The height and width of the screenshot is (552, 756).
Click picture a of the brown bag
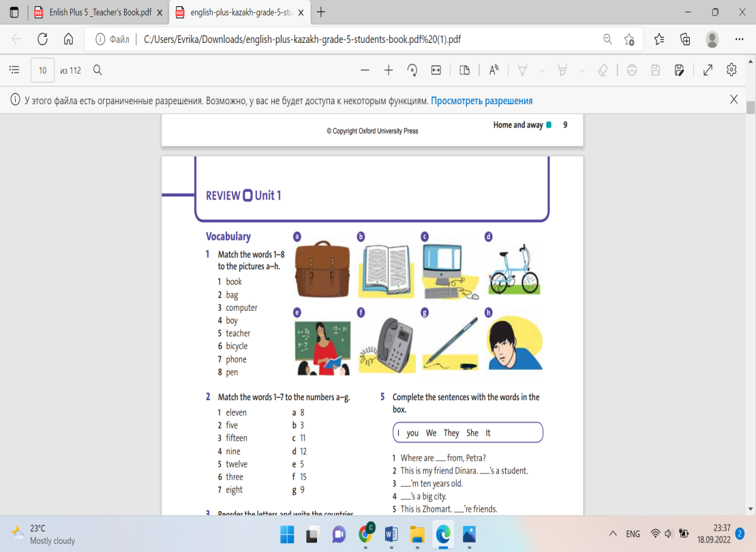coord(322,269)
